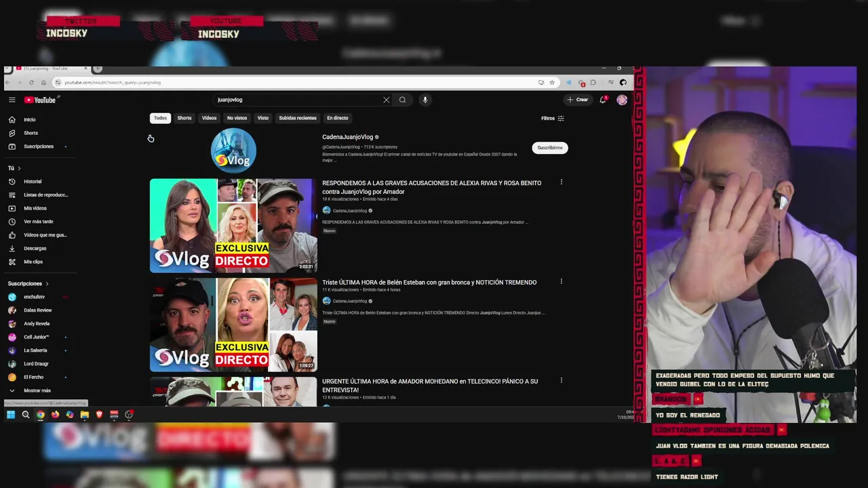The width and height of the screenshot is (868, 488).
Task: Switch to Chrome in the taskbar
Action: click(41, 415)
